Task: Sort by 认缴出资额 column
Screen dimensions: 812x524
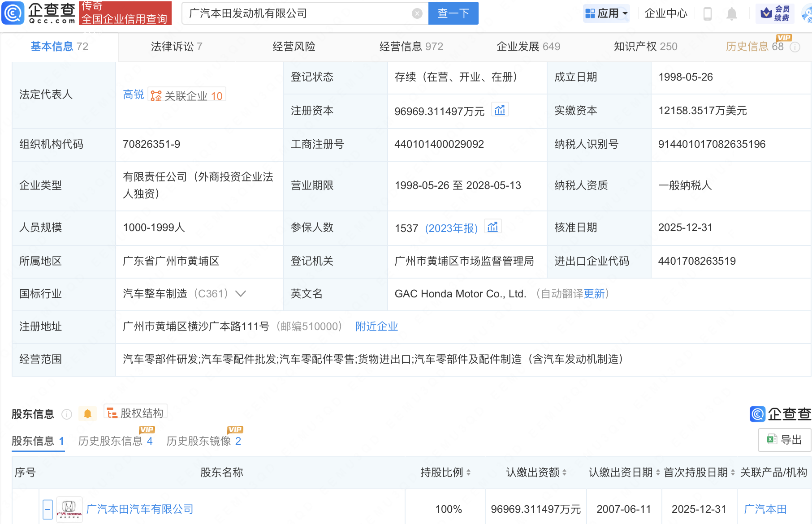Action: pyautogui.click(x=564, y=472)
